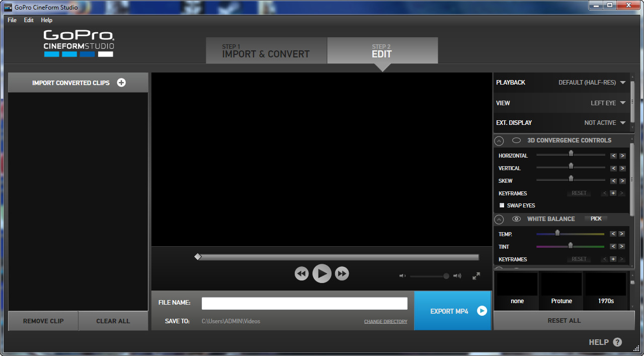Image resolution: width=644 pixels, height=356 pixels.
Task: Decrease Vertical convergence with left arrow
Action: (613, 168)
